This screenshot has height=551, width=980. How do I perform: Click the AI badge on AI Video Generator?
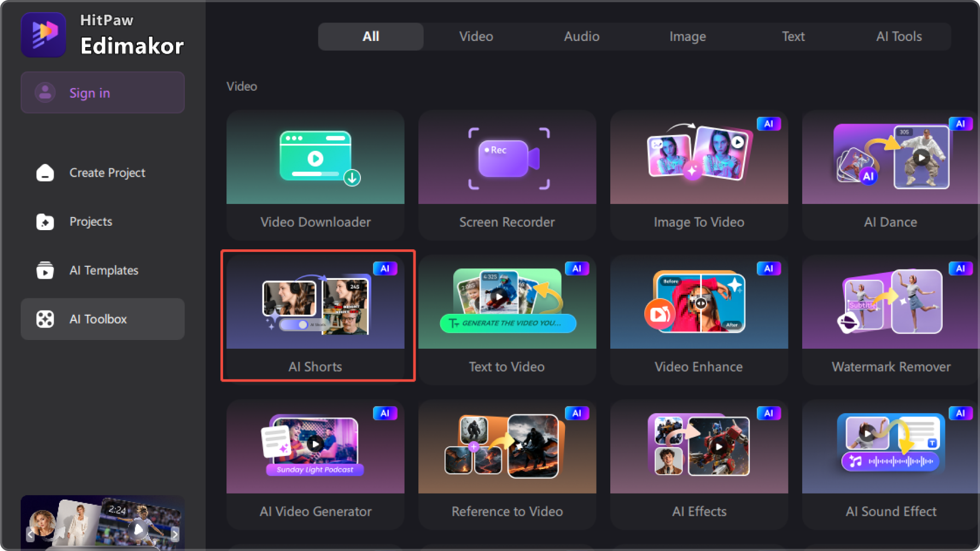[384, 413]
